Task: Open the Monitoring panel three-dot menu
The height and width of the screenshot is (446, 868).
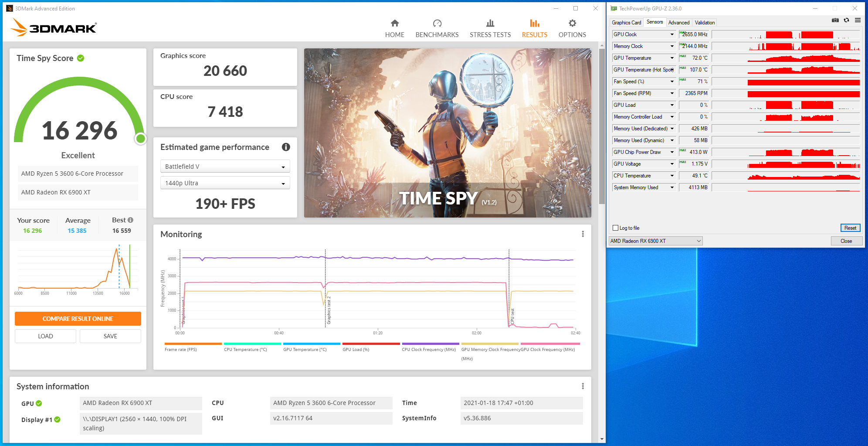Action: pos(583,234)
